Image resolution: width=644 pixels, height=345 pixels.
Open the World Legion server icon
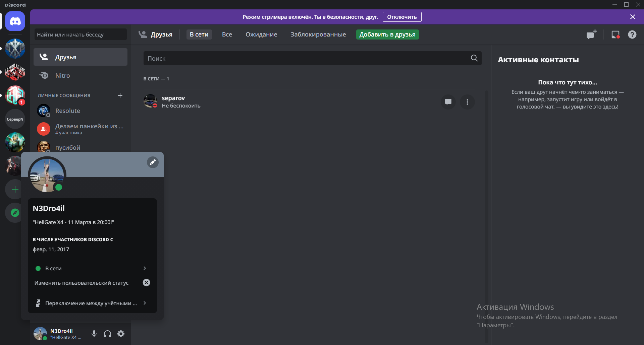pyautogui.click(x=15, y=72)
